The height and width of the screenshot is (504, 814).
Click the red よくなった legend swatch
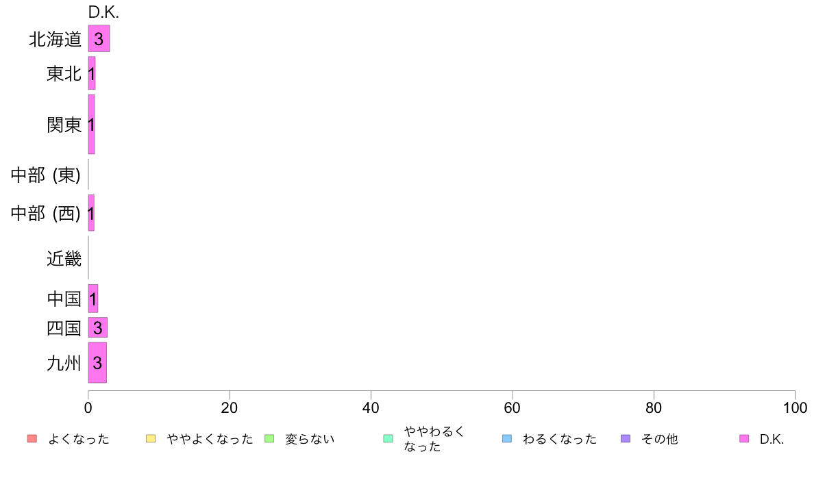[32, 438]
